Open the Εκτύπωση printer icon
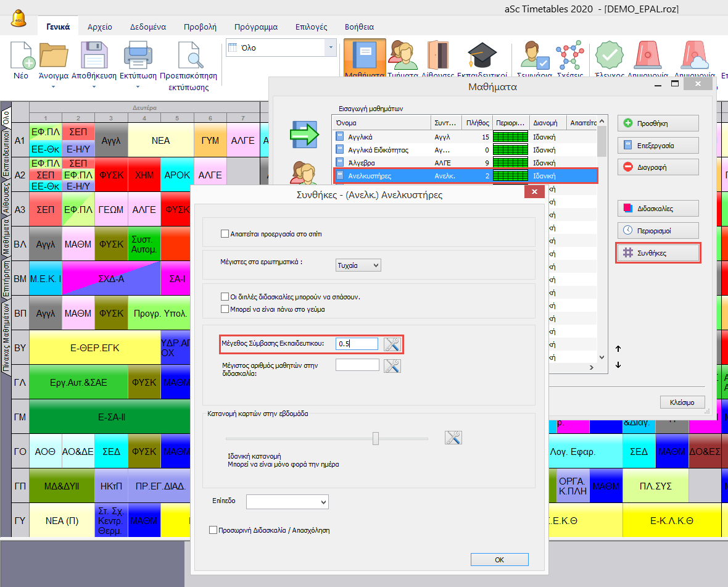The width and height of the screenshot is (728, 587). 138,56
